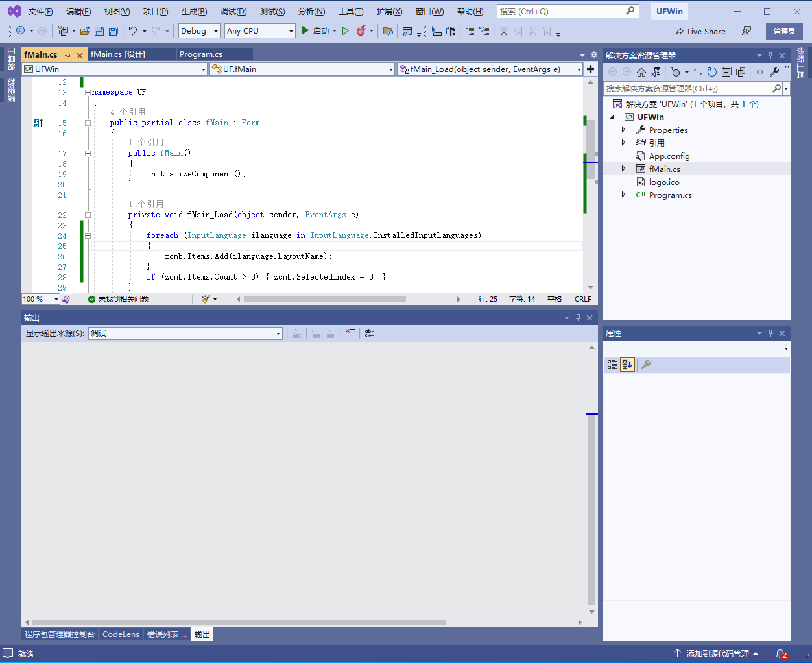Viewport: 812px width, 663px height.
Task: Click the Open File folder icon
Action: [84, 31]
